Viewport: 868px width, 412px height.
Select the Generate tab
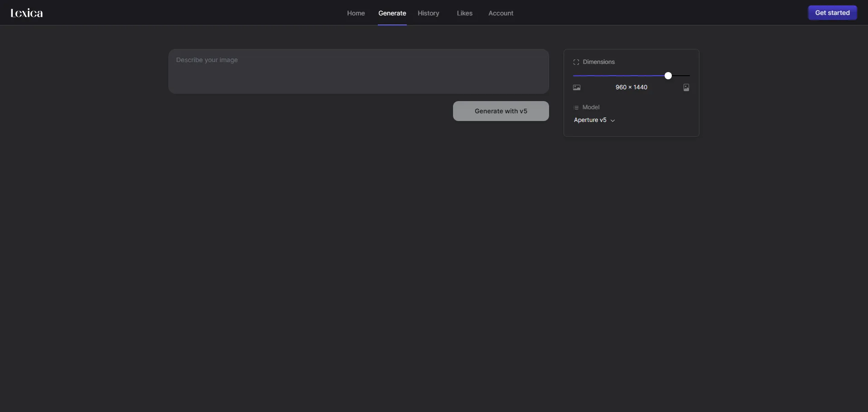click(392, 13)
